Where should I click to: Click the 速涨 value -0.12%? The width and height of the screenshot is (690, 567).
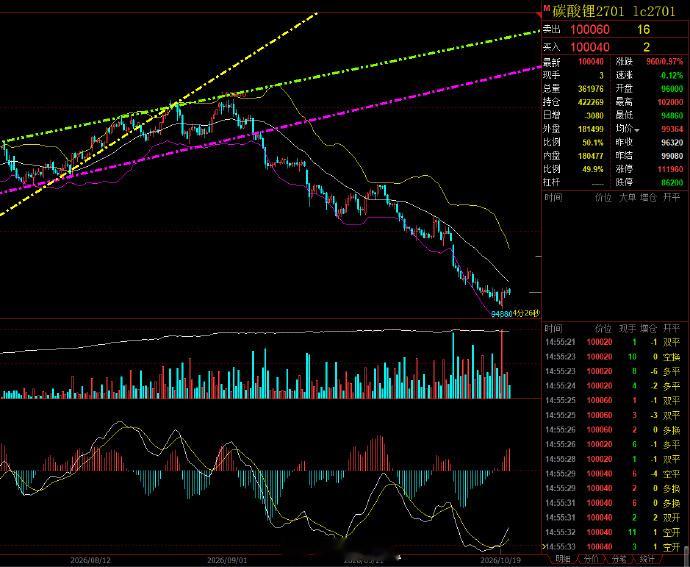pos(672,75)
